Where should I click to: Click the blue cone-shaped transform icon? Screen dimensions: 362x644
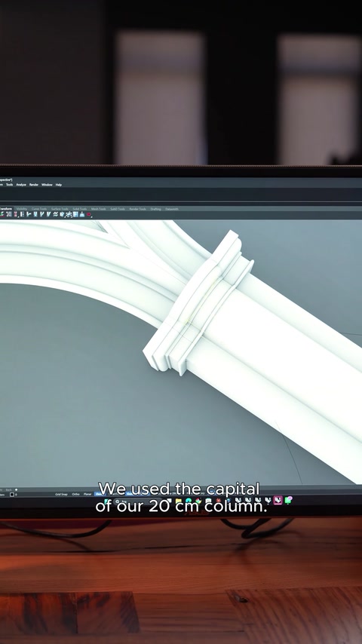coord(81,214)
